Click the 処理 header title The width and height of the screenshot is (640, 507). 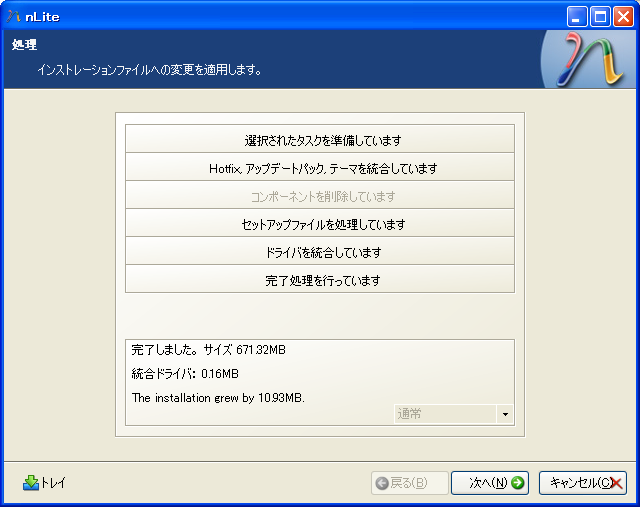coord(24,44)
